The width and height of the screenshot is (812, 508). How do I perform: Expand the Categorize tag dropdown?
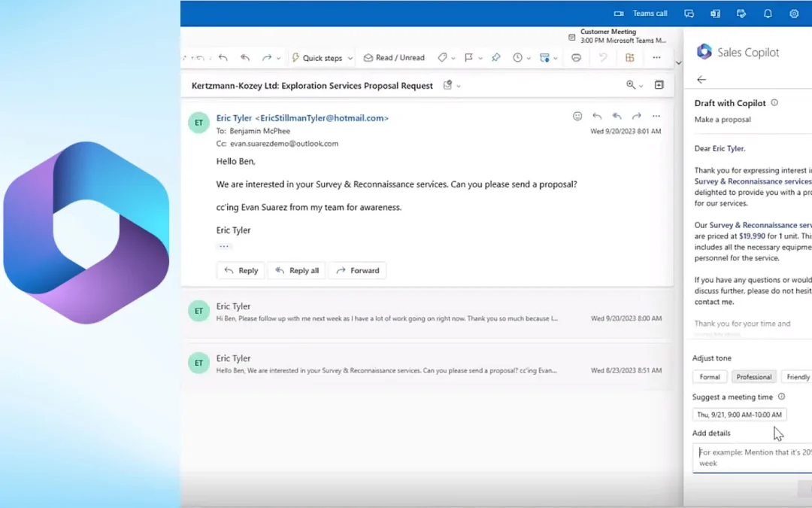[x=453, y=58]
